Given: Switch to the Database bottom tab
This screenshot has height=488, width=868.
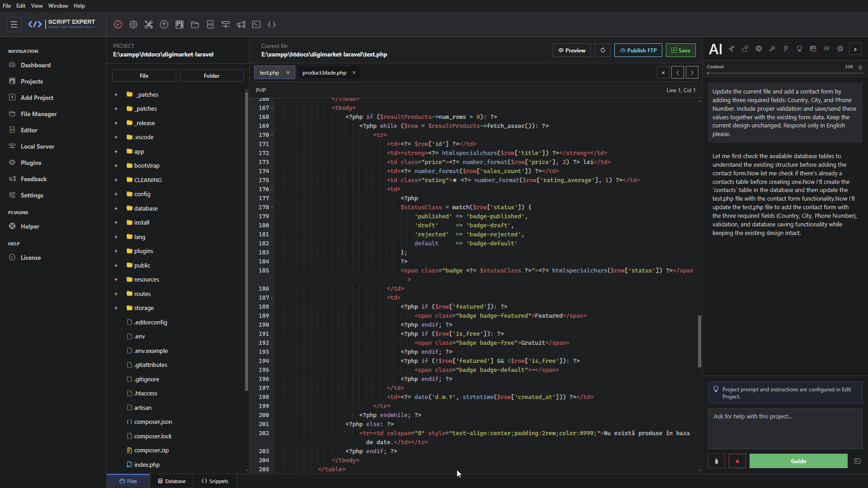Looking at the screenshot, I should 171,481.
